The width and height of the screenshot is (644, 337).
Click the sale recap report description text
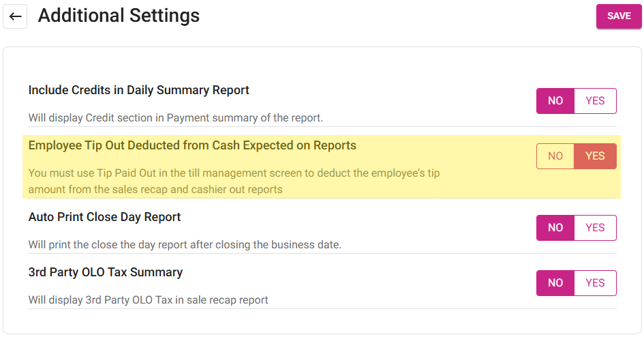[x=149, y=300]
